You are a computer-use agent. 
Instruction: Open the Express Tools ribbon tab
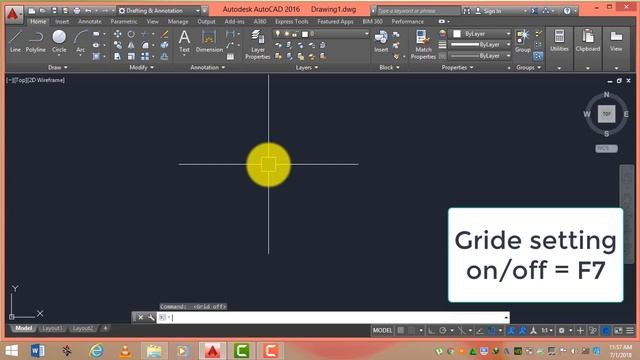click(291, 21)
